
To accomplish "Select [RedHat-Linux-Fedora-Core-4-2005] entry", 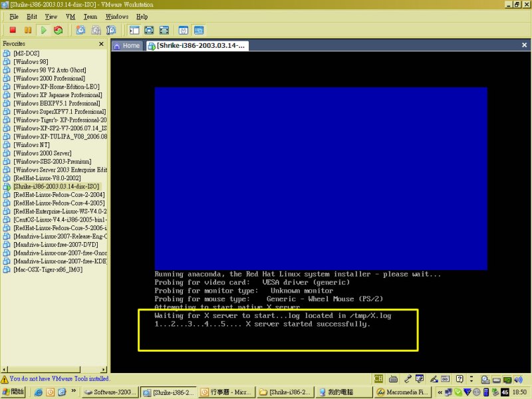I will coord(59,203).
